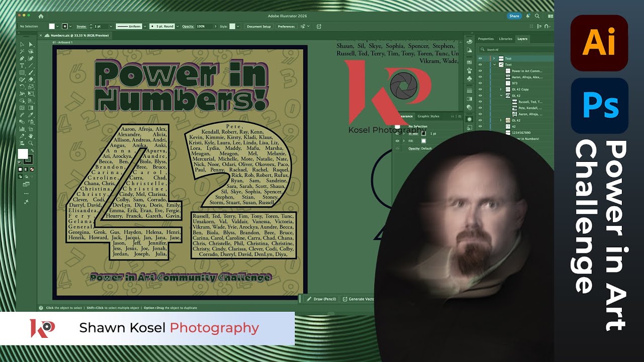Select the Eraser tool

click(31, 79)
